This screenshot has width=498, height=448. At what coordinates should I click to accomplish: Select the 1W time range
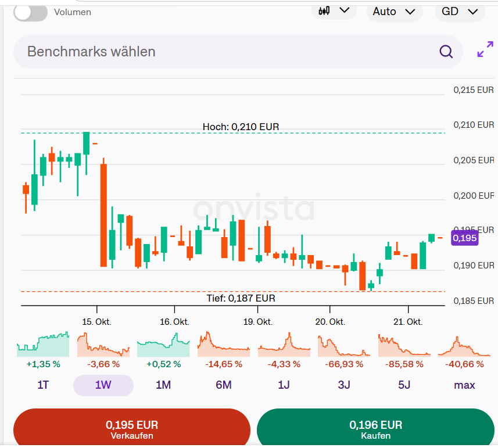[103, 385]
